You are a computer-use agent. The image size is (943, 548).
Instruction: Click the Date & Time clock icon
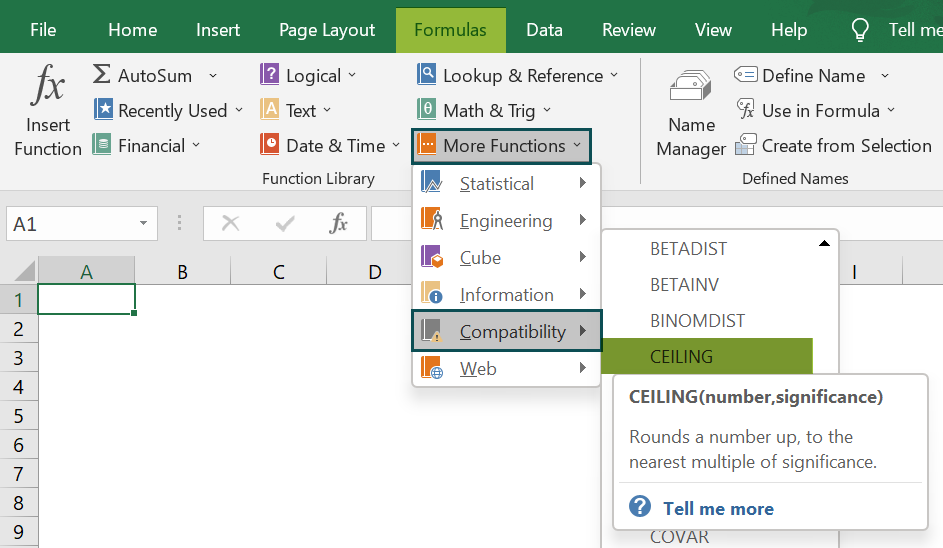click(x=269, y=145)
